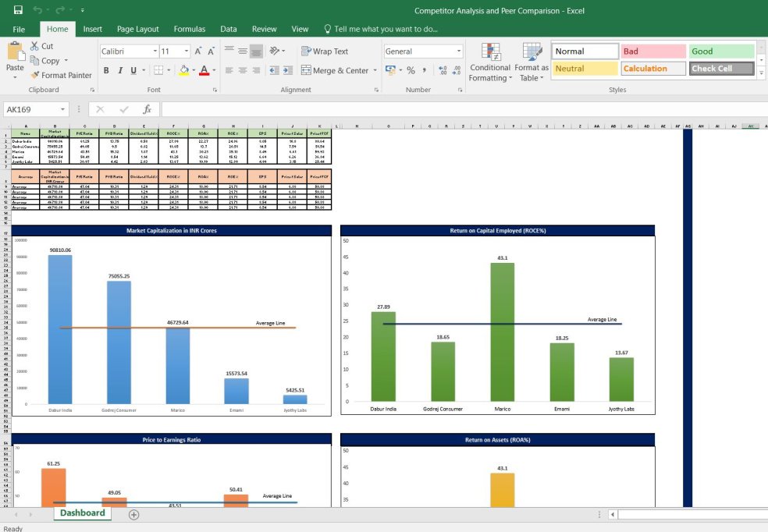Click the Insert Function fx icon
Image resolution: width=768 pixels, height=532 pixels.
coord(147,109)
